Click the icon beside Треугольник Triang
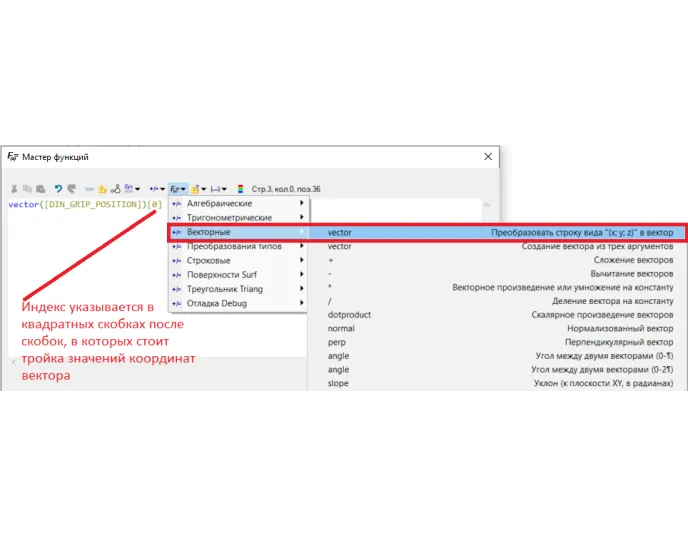Image resolution: width=688 pixels, height=537 pixels. point(176,289)
